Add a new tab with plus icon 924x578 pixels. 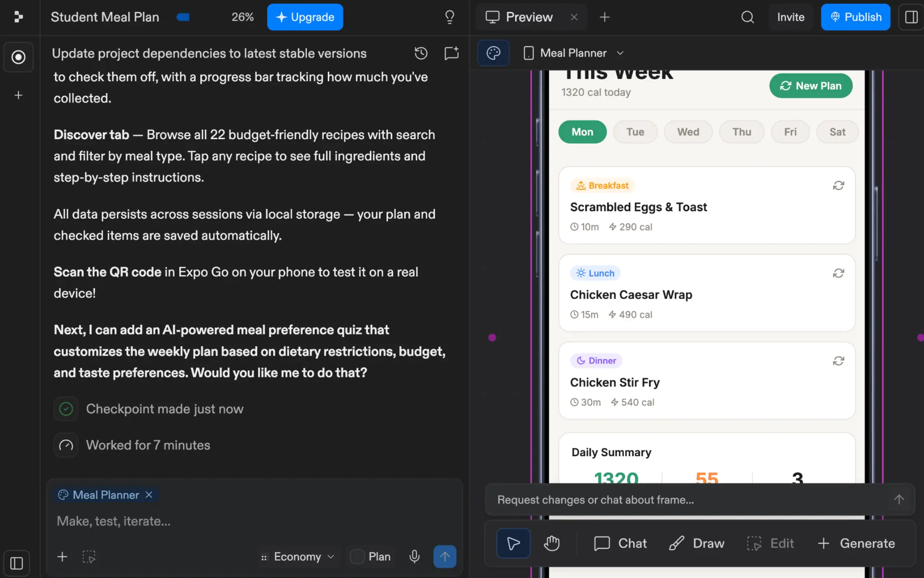(604, 17)
